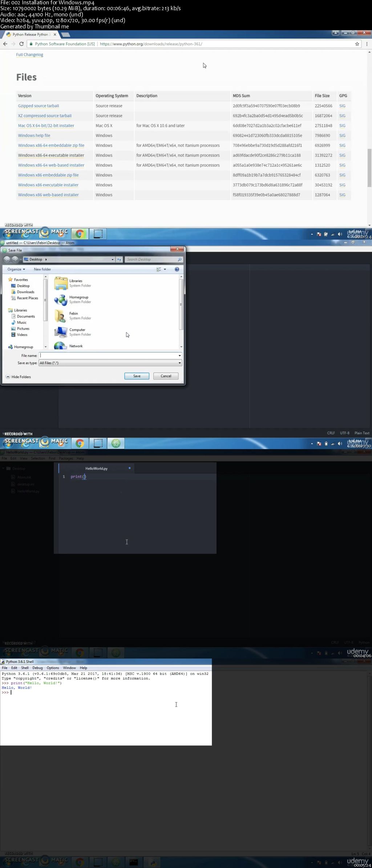
Task: Click the print() code line in Atom
Action: tap(78, 477)
